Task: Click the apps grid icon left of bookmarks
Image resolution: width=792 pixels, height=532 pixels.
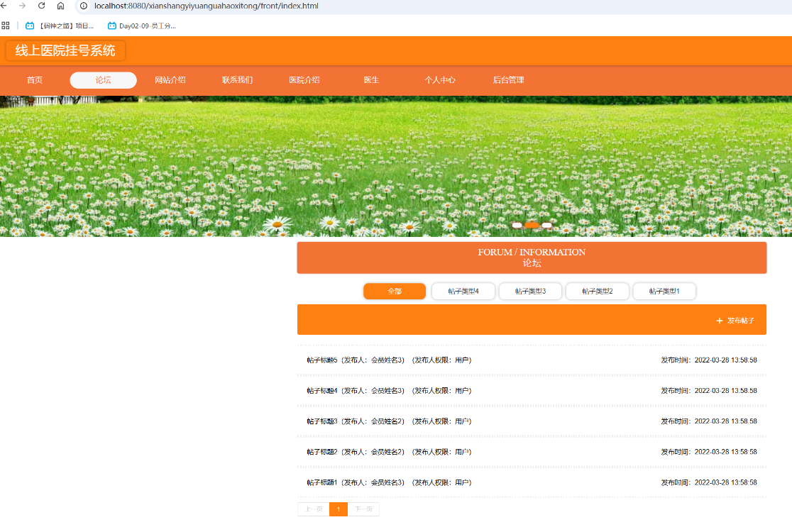Action: [6, 25]
